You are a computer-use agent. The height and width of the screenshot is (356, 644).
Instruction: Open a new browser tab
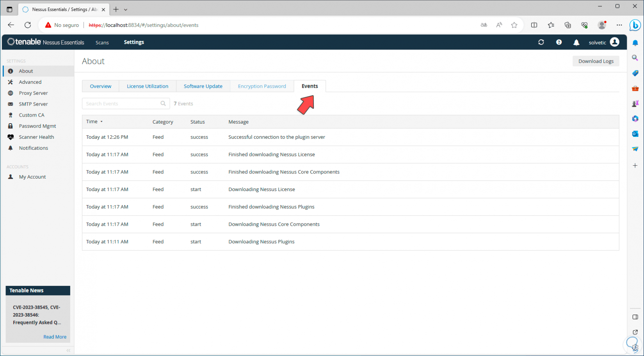click(x=116, y=9)
